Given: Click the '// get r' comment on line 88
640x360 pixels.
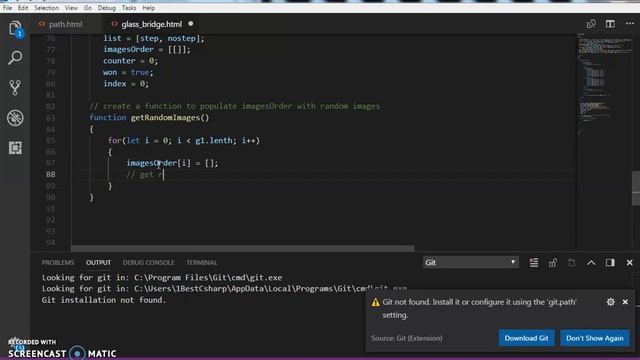Looking at the screenshot, I should tap(144, 175).
